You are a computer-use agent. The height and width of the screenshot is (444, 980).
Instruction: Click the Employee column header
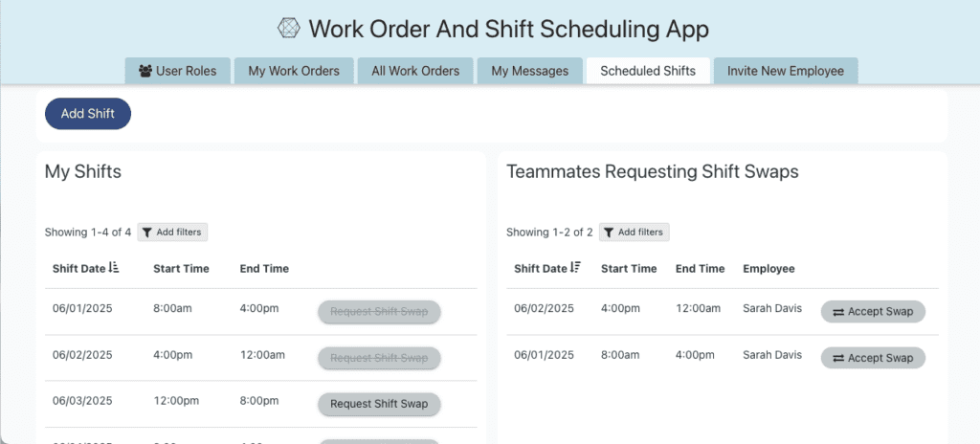pos(768,269)
